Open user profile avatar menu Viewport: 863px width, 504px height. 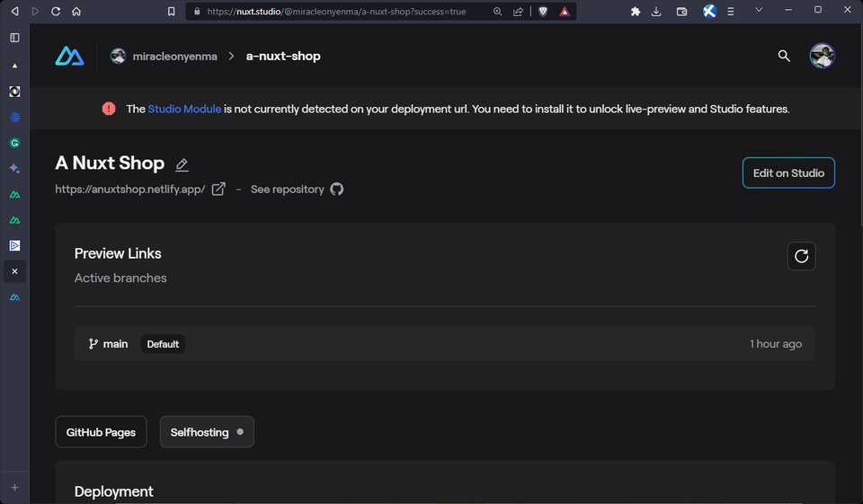point(823,56)
